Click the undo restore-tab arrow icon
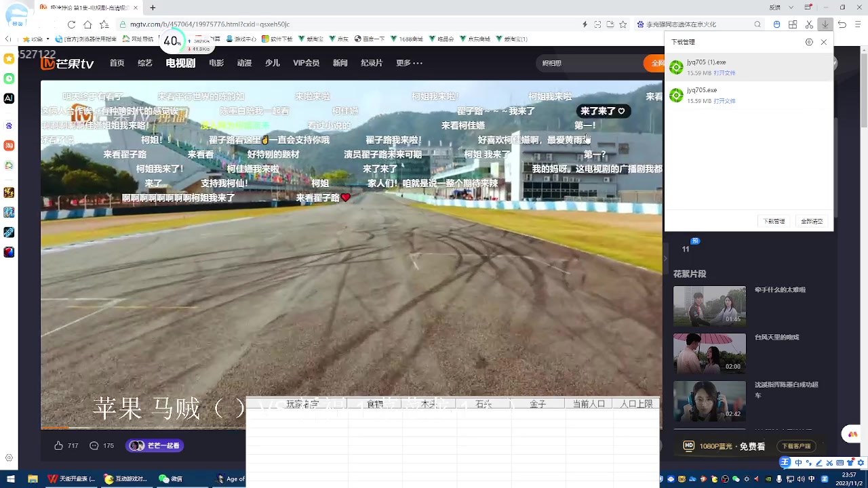The image size is (868, 488). [x=842, y=24]
